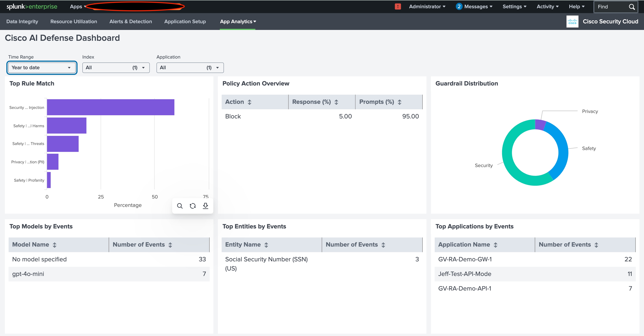Open the Settings menu
The width and height of the screenshot is (644, 336).
(514, 7)
